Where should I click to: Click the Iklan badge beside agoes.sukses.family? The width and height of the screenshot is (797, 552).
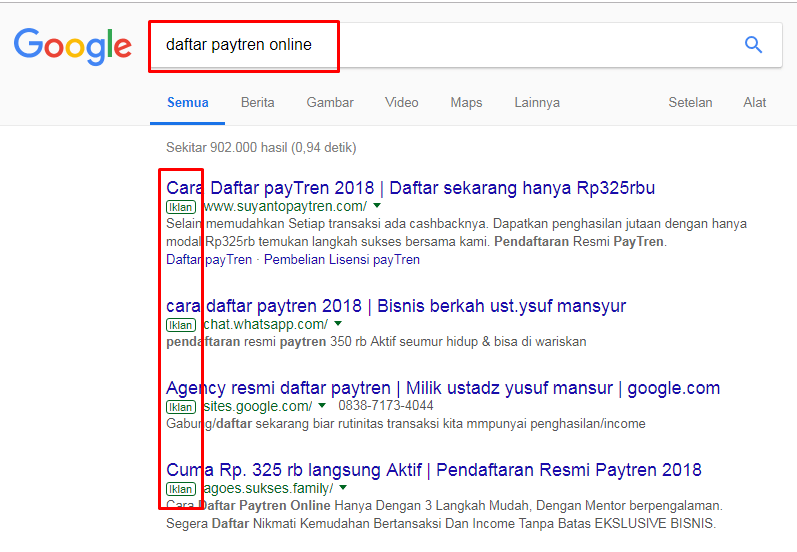tap(181, 489)
